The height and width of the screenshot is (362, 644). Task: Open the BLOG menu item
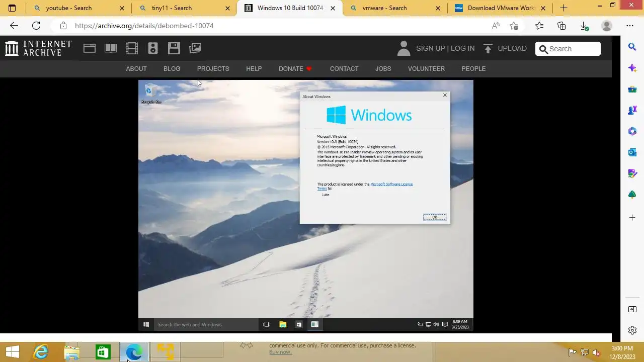tap(172, 69)
